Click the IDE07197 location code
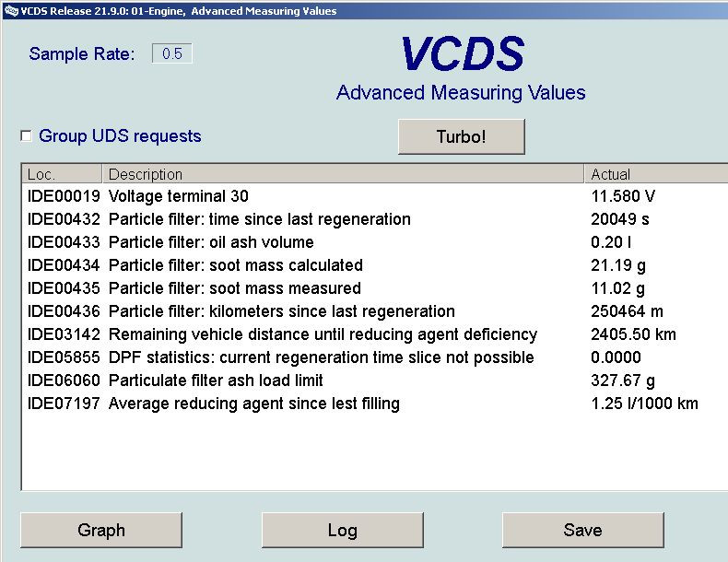 [x=64, y=404]
